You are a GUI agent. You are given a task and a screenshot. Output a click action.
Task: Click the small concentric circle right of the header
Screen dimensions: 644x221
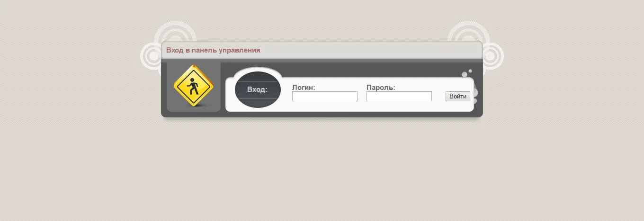point(493,56)
